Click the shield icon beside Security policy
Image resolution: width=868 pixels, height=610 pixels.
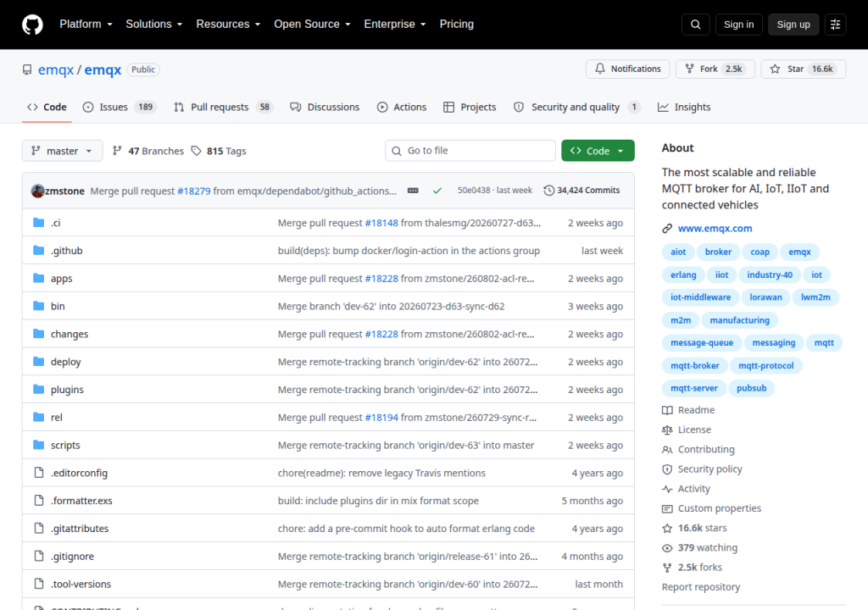pyautogui.click(x=667, y=469)
